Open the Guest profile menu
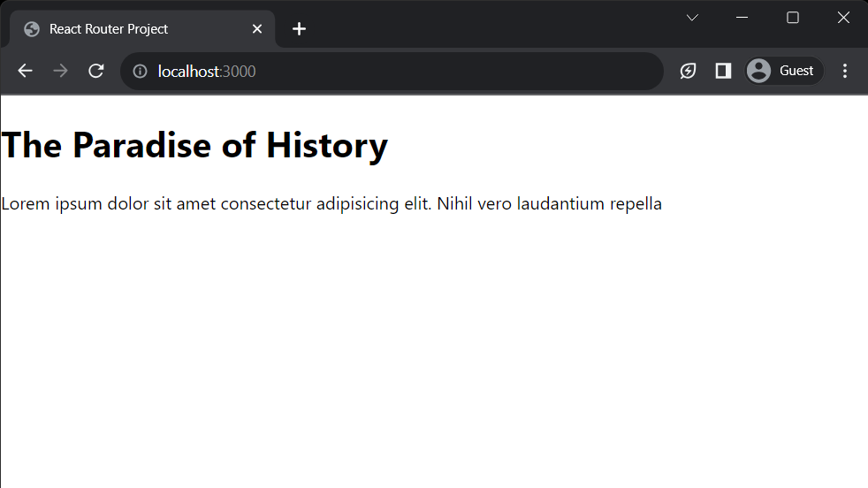 pos(783,71)
